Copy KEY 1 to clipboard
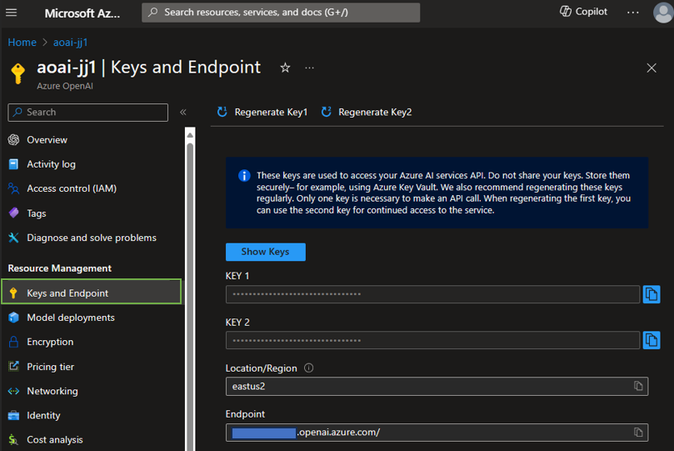This screenshot has width=674, height=451. tap(651, 295)
